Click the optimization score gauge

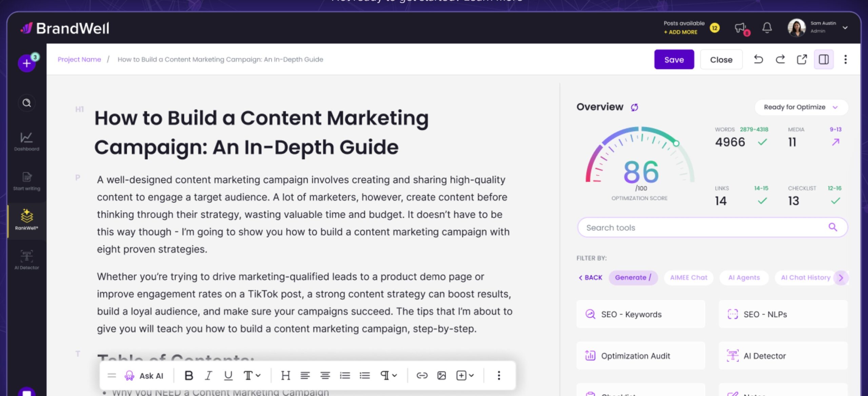click(x=640, y=163)
